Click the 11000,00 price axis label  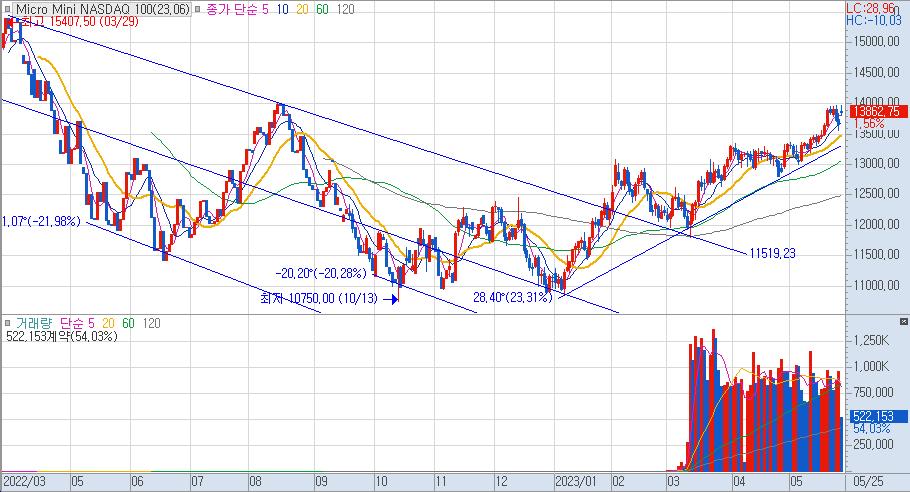[x=877, y=285]
